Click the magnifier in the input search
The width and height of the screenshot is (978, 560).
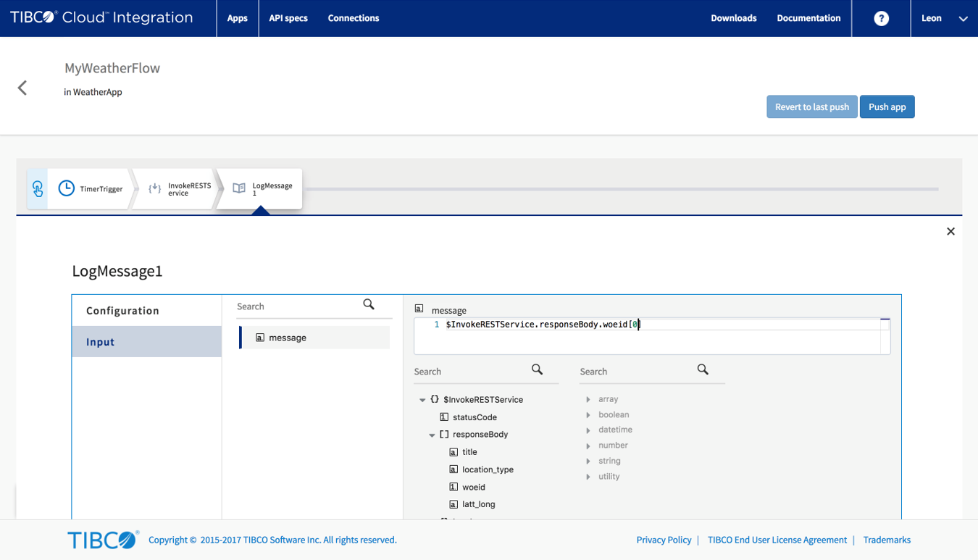pyautogui.click(x=369, y=305)
